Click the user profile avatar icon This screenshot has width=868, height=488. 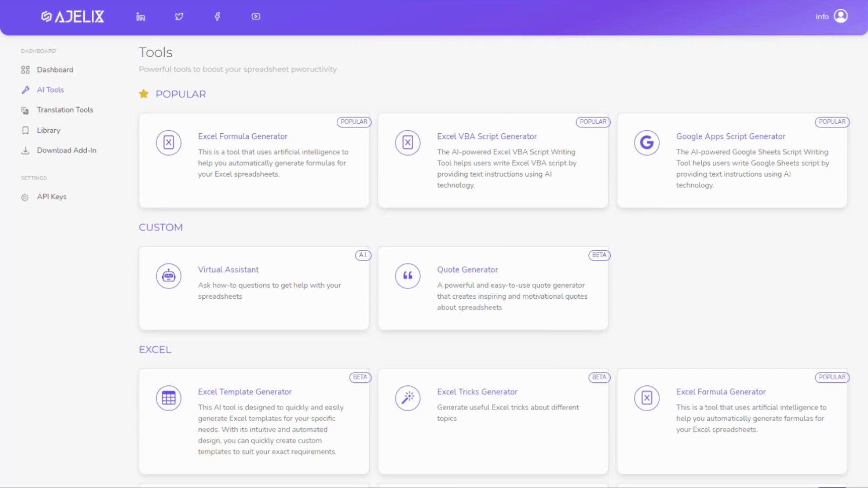(x=841, y=16)
